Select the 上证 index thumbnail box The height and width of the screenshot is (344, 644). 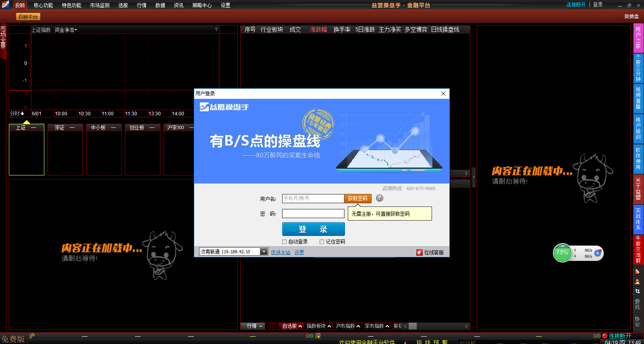tap(27, 150)
